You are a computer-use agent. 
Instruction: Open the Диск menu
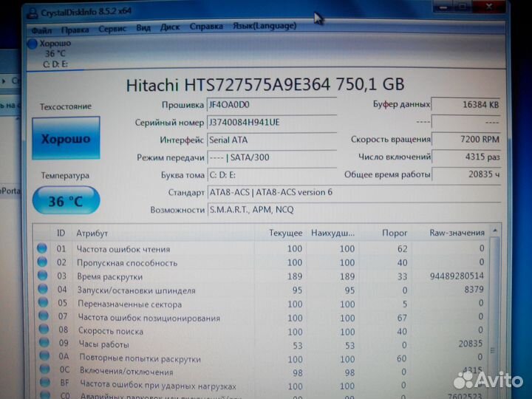[170, 28]
